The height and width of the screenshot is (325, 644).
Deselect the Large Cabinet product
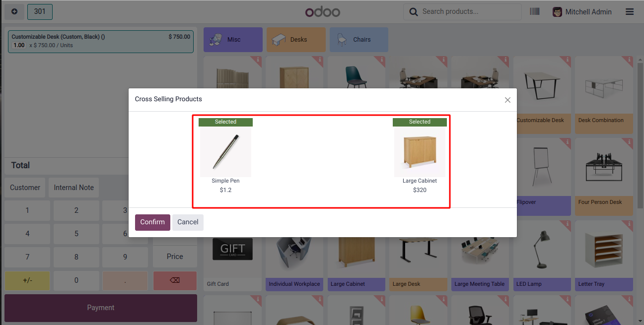[x=420, y=155]
